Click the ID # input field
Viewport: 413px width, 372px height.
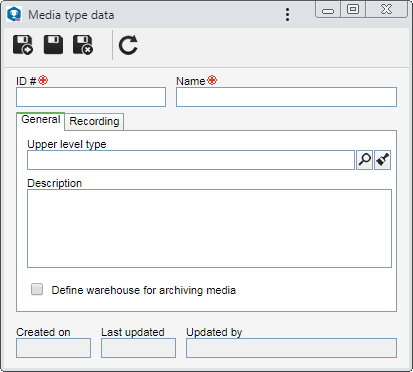point(91,97)
